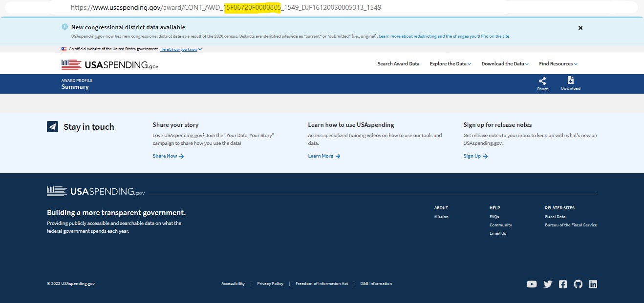644x303 pixels.
Task: Click "Building a more transparent government." text
Action: tap(116, 213)
